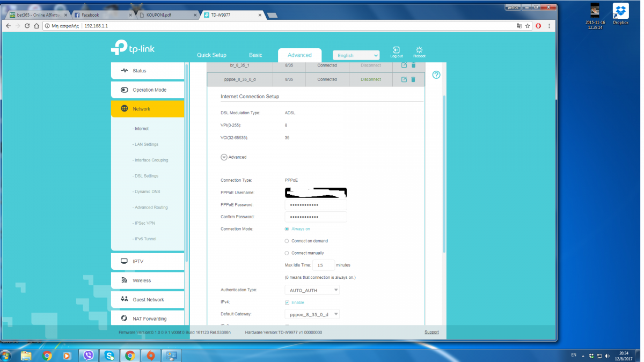
Task: Open IPv6 Tunnel submenu item
Action: (x=144, y=239)
